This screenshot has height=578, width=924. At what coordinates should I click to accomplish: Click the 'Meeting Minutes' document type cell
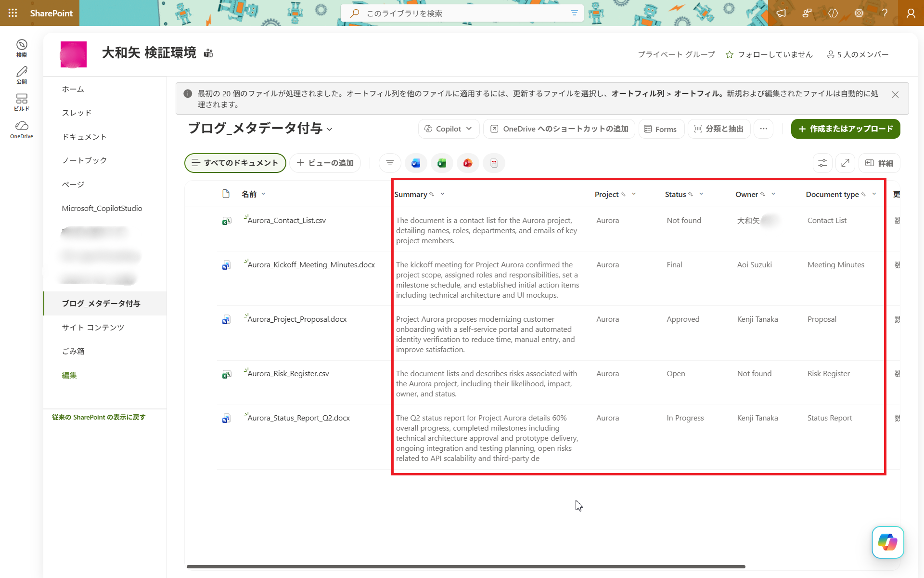pos(836,265)
